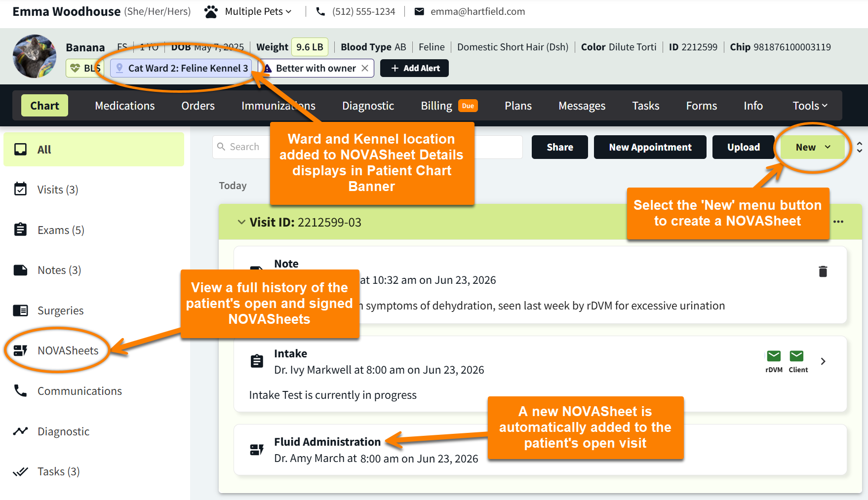Click the Client envelope icon

[x=796, y=356]
